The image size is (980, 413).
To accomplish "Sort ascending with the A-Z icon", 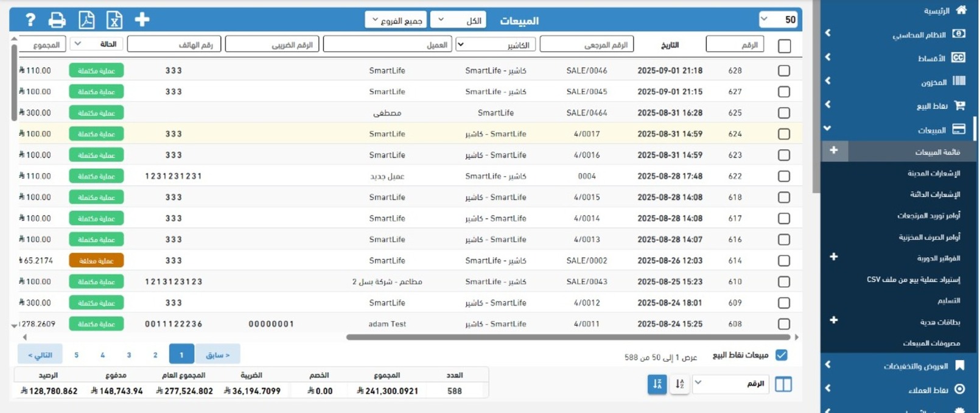I will click(679, 384).
